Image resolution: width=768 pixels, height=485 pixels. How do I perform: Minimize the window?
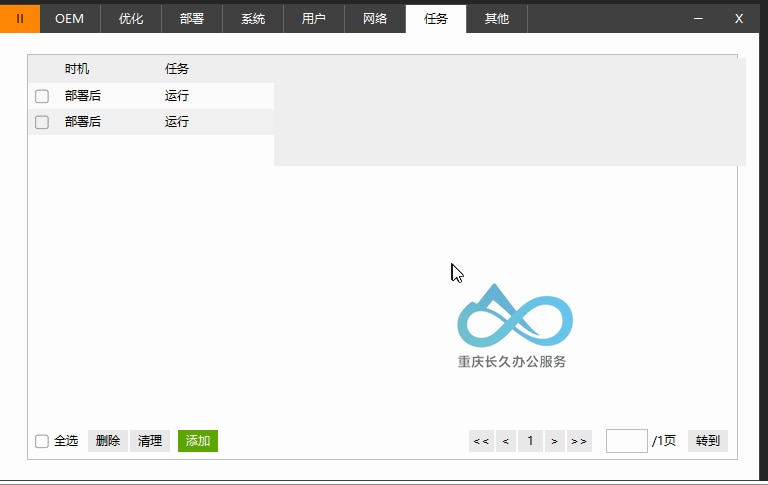point(698,19)
